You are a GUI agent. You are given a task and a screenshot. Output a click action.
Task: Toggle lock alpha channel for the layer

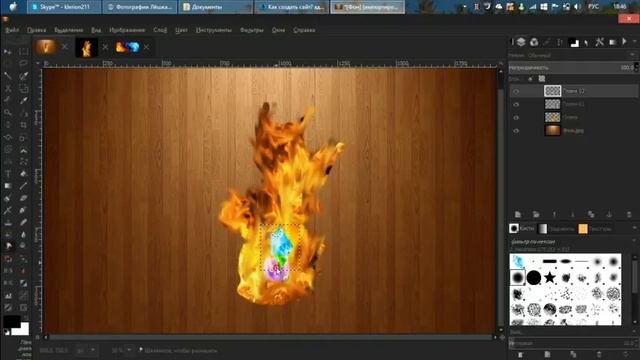(542, 79)
